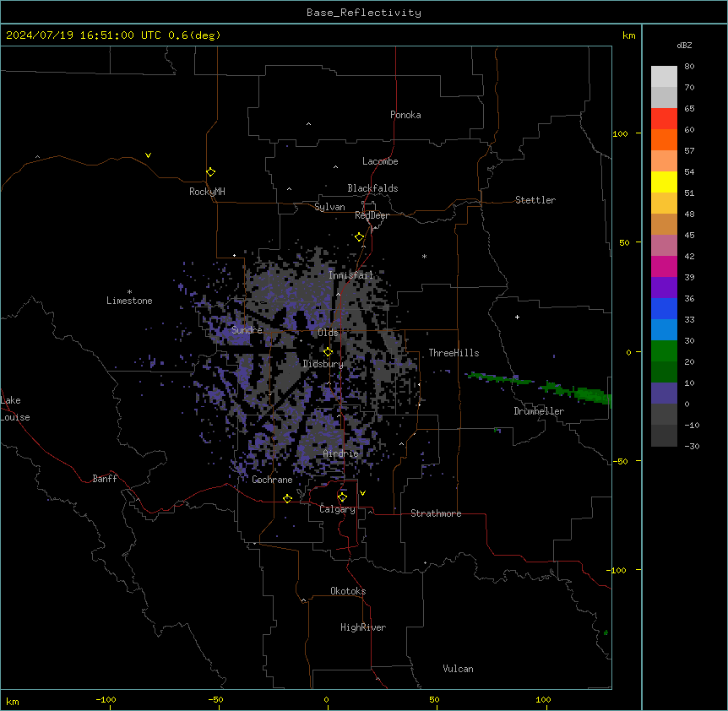Select the yellow diamond marker south of RedDeer

click(x=359, y=237)
